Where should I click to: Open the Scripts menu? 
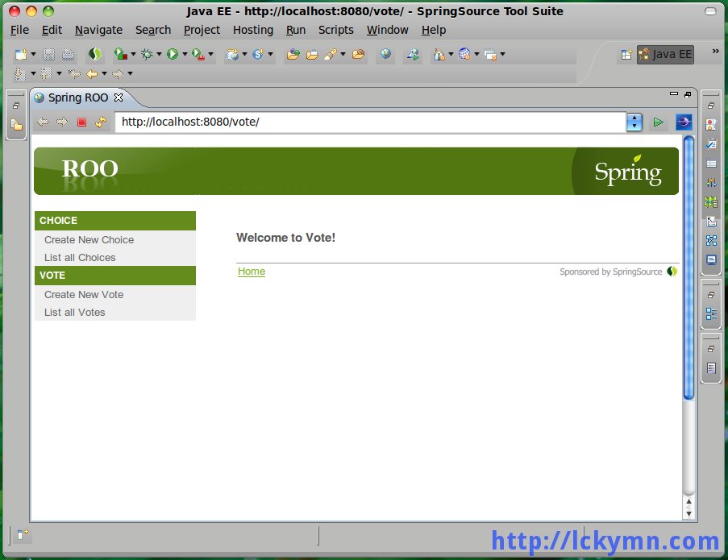[x=335, y=30]
